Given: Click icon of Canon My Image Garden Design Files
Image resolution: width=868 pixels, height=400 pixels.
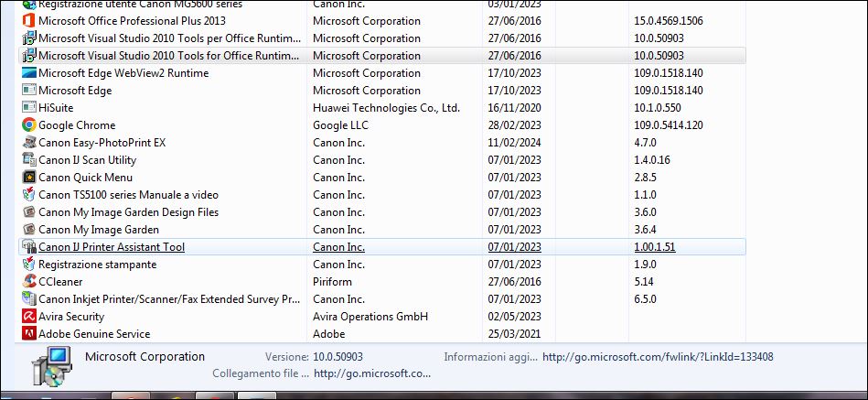Looking at the screenshot, I should pyautogui.click(x=28, y=212).
